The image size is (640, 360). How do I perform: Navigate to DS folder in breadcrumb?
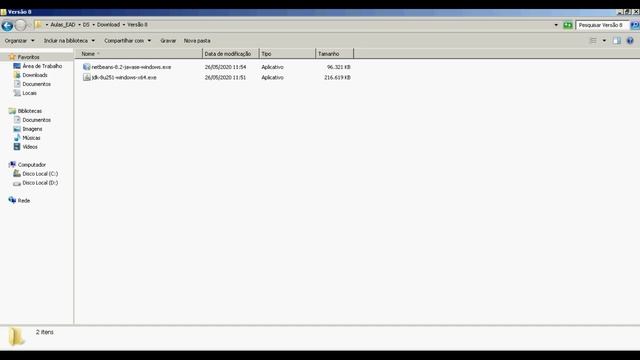coord(86,25)
